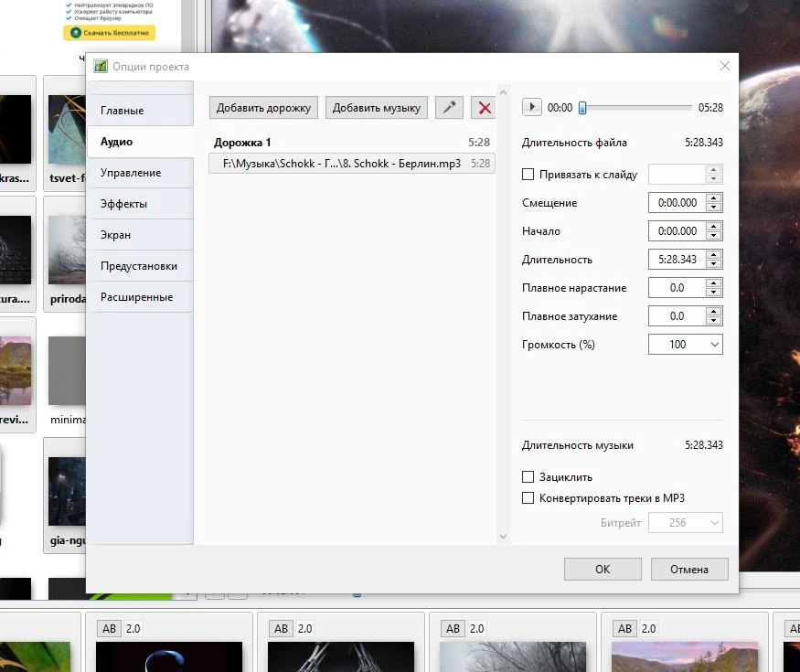The image size is (800, 672).
Task: Click the audio playback position slider handle
Action: point(582,108)
